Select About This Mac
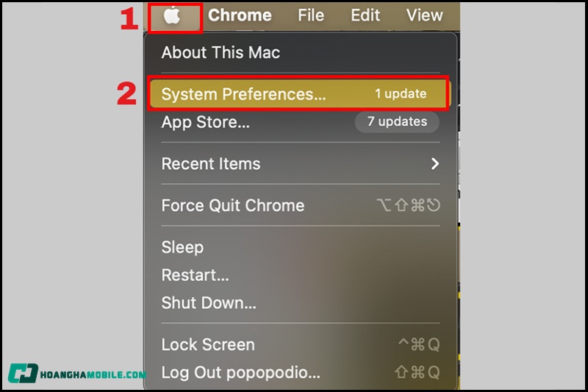 click(220, 53)
